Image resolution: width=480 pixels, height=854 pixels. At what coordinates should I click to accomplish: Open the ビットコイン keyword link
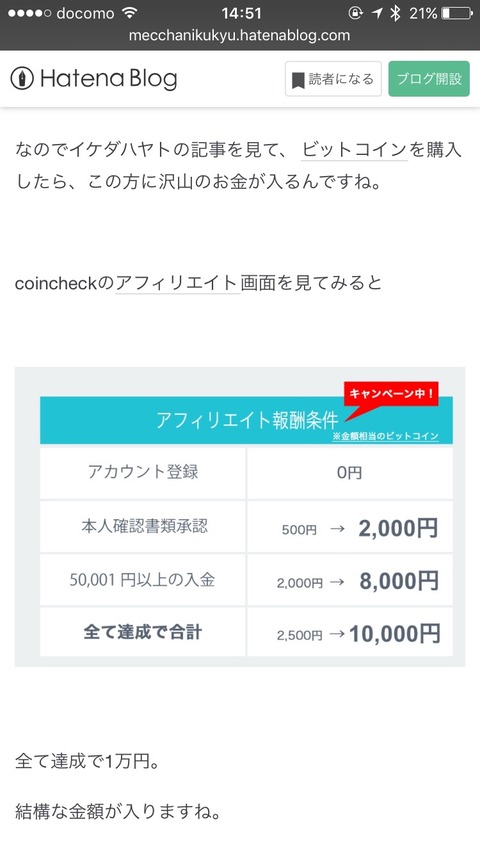(354, 150)
